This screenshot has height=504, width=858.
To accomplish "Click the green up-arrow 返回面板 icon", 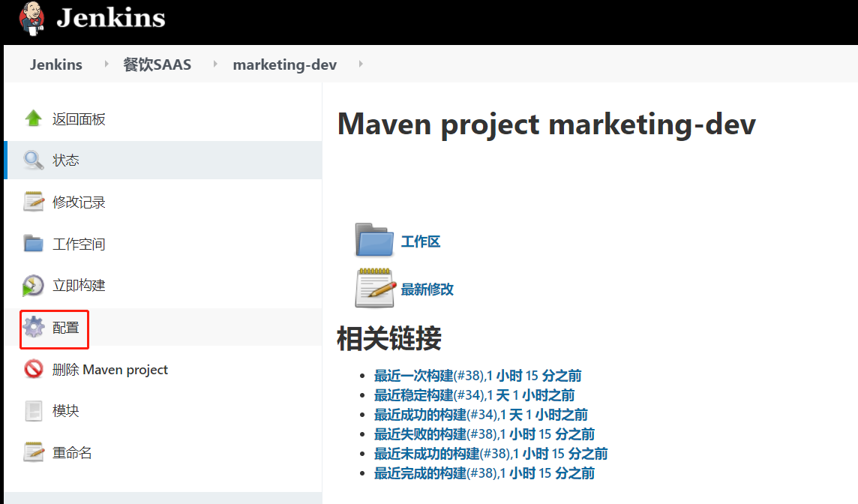I will [34, 118].
